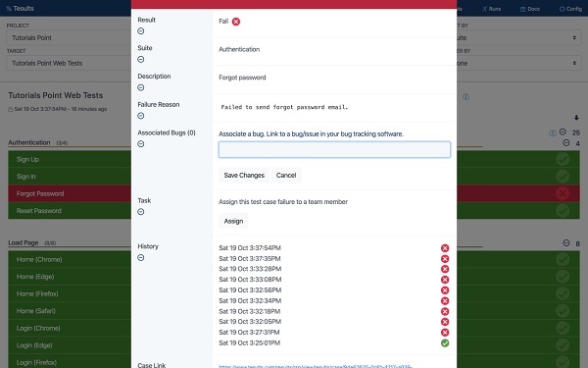Click fail icon for 3:32:05PM history run
This screenshot has width=588, height=368.
[445, 322]
